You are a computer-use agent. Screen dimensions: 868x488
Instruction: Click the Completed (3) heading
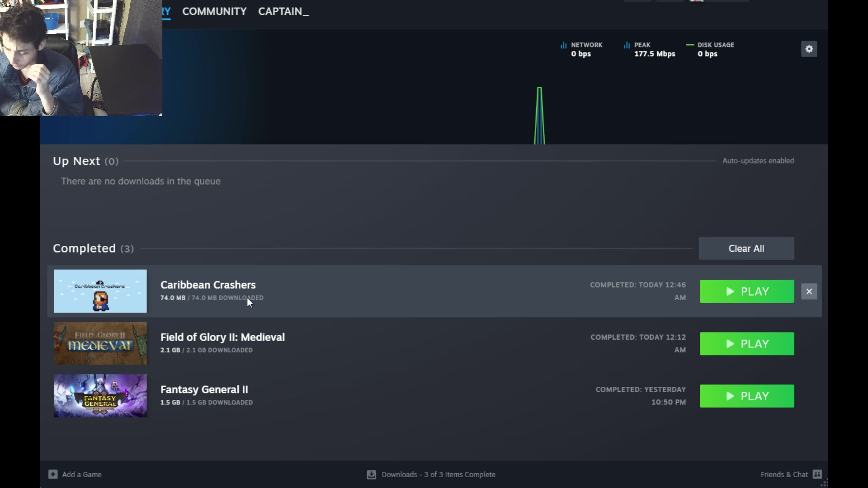click(x=93, y=249)
